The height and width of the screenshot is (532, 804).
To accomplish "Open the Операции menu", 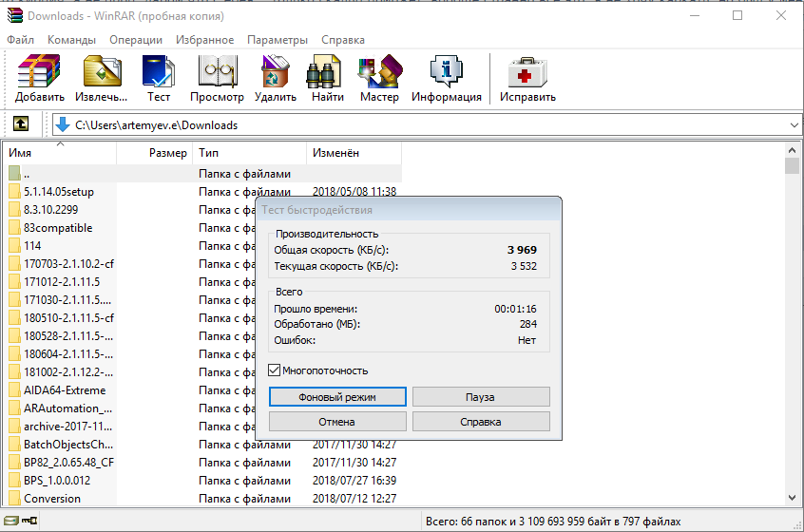I will coord(135,40).
